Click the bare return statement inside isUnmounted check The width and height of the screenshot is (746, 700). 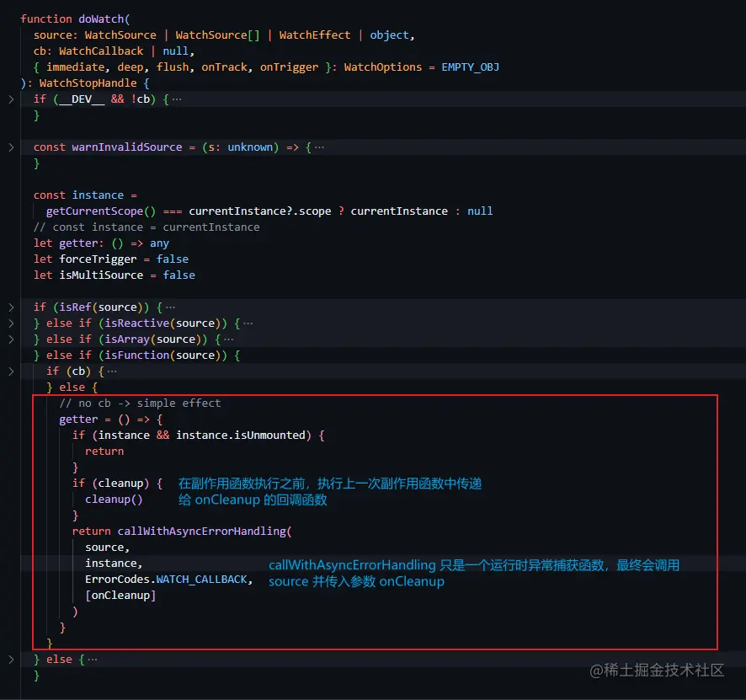[x=104, y=452]
